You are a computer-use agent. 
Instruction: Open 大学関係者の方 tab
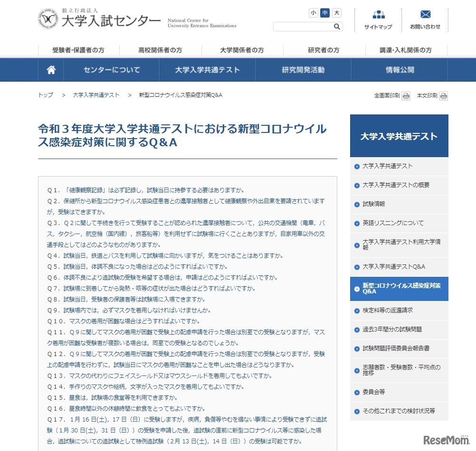242,50
